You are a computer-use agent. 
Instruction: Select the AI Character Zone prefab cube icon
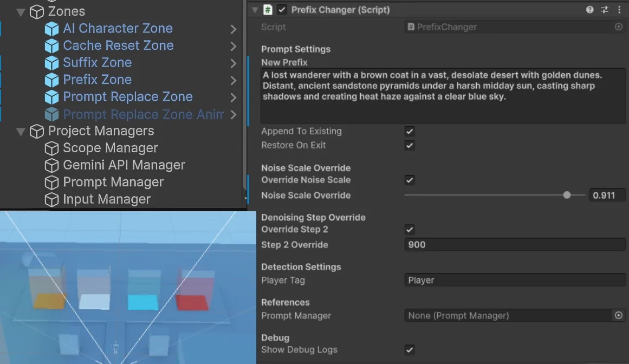click(51, 29)
